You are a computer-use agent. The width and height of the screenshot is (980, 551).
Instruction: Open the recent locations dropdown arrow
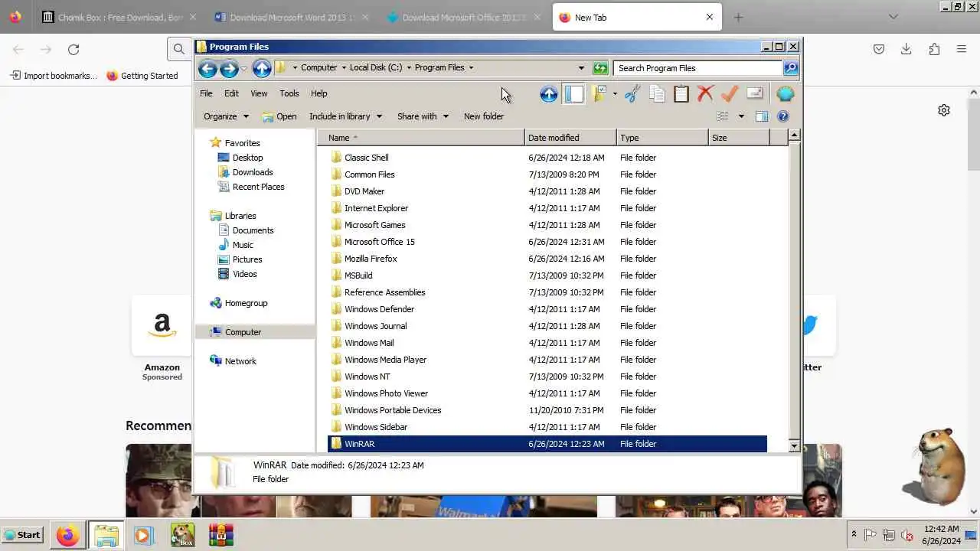tap(244, 68)
